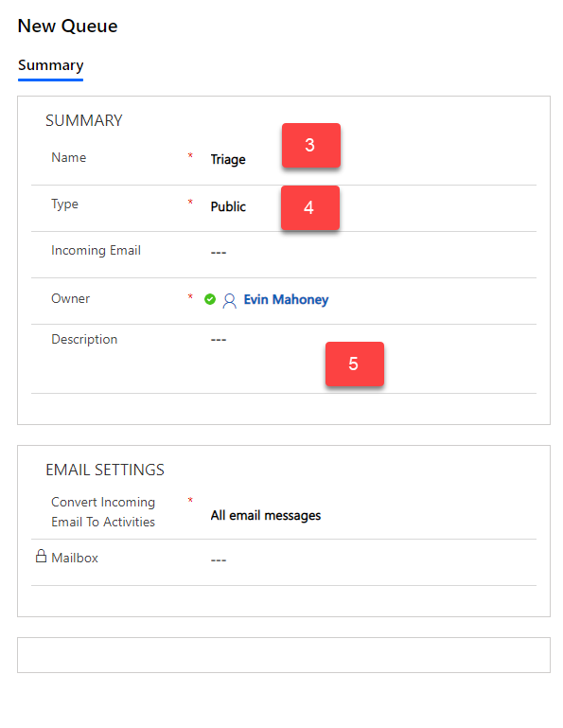Click the Convert Incoming Email To Activities label
This screenshot has height=728, width=563.
pyautogui.click(x=103, y=511)
